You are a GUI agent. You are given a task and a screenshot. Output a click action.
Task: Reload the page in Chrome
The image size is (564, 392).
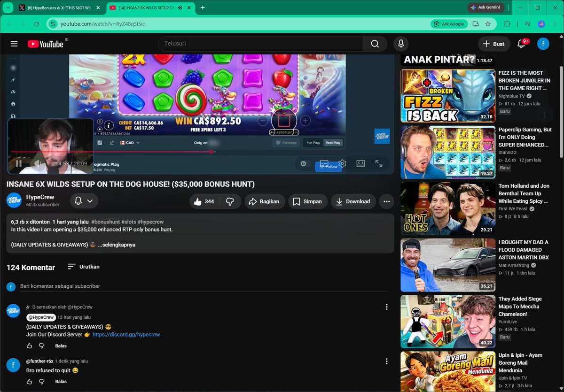[37, 24]
